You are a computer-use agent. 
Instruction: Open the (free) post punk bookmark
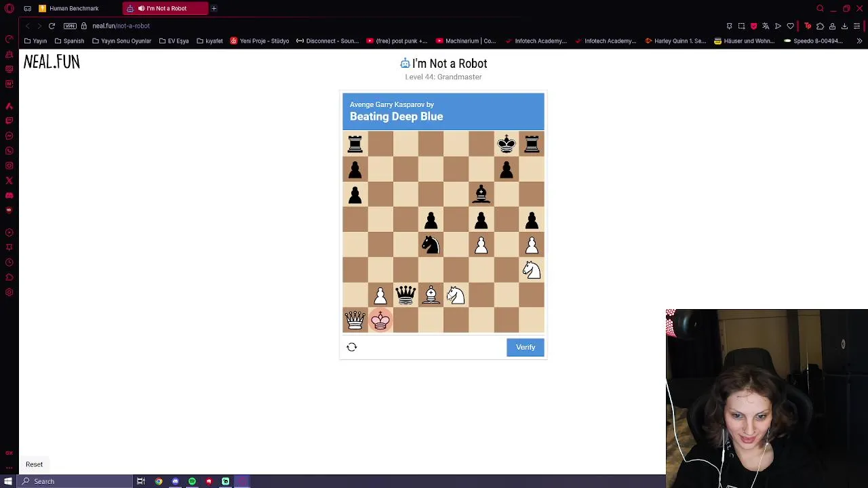click(x=397, y=41)
